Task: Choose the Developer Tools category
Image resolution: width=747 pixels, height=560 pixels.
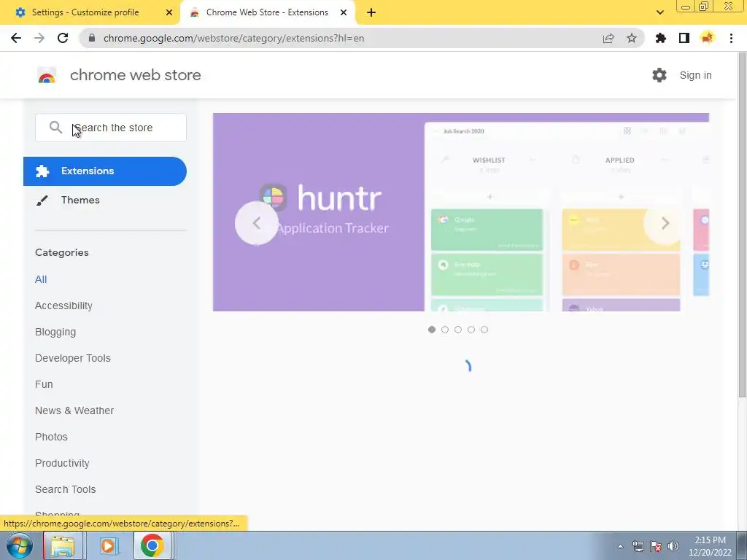Action: point(73,358)
